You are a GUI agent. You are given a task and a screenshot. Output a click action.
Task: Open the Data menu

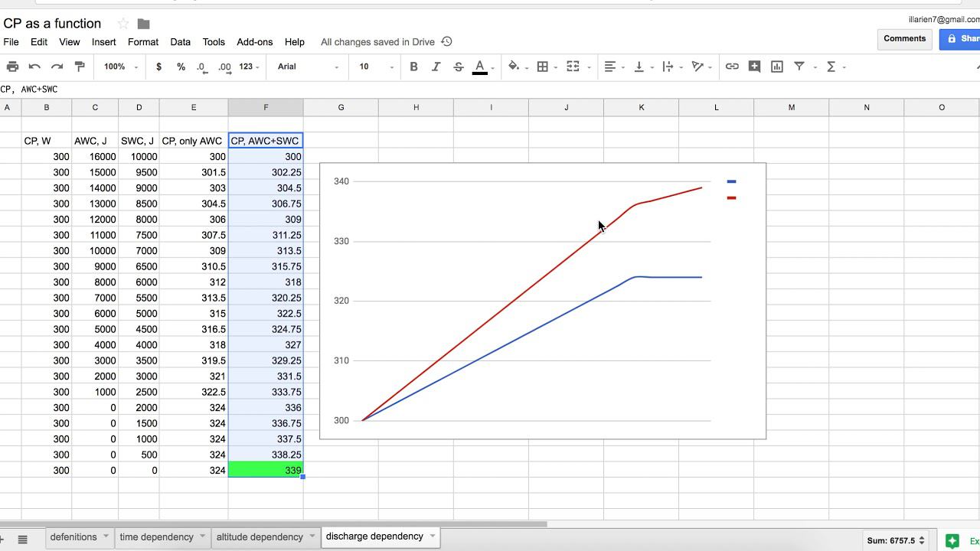(180, 42)
